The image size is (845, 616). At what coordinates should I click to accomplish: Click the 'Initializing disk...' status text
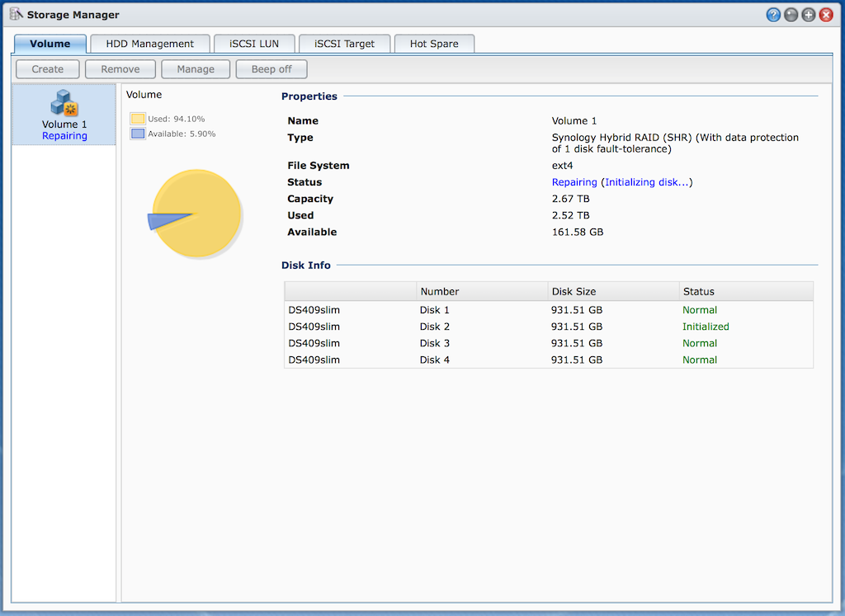(647, 182)
